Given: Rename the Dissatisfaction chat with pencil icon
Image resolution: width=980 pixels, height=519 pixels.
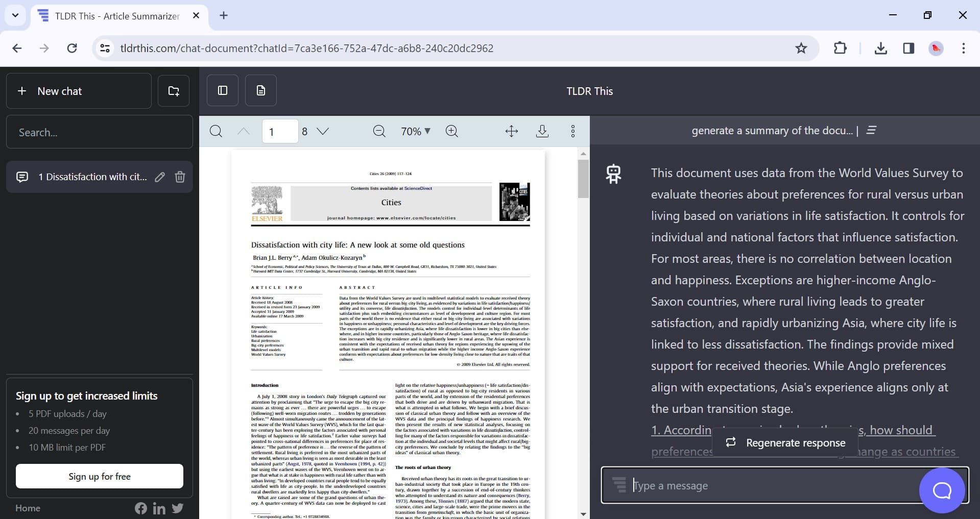Looking at the screenshot, I should pyautogui.click(x=160, y=177).
